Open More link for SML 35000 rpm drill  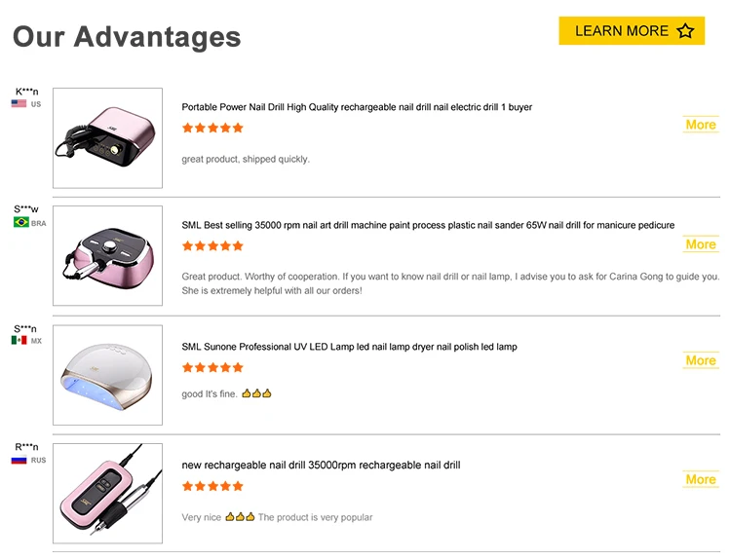(701, 244)
